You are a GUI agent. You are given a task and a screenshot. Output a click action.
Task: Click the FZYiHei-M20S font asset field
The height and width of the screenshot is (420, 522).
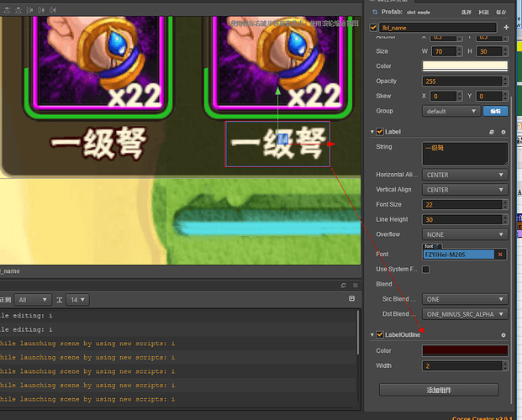[459, 255]
